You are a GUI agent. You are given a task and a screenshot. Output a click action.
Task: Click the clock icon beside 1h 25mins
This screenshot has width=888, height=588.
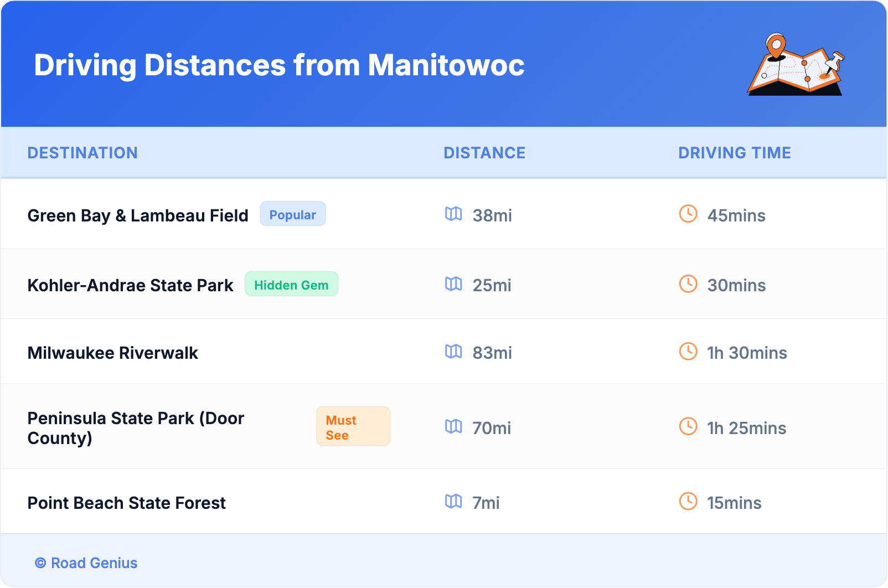coord(688,426)
